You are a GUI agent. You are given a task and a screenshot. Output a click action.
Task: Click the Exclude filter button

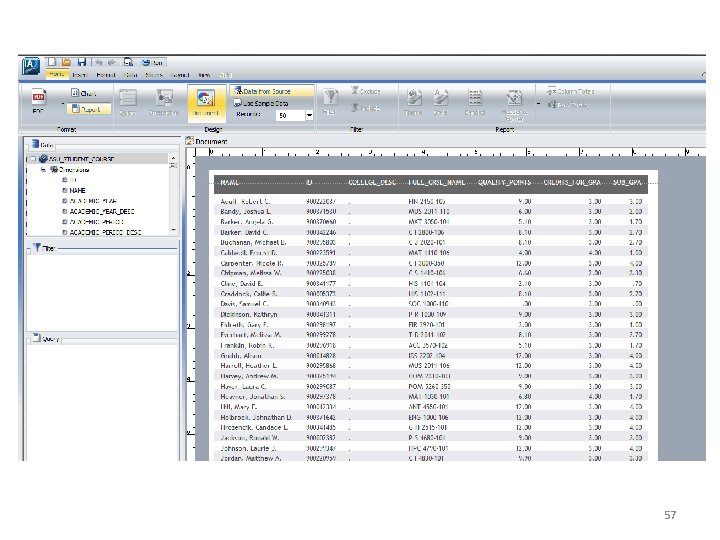pos(366,91)
